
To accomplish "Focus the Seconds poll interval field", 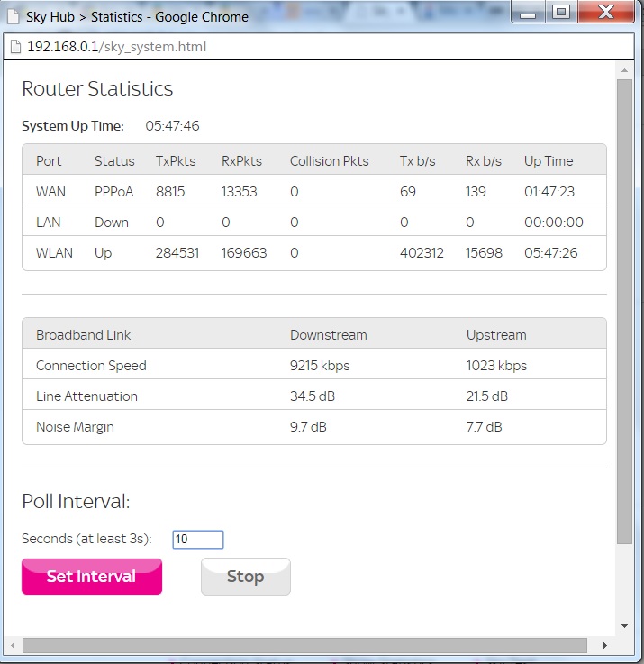I will click(x=197, y=539).
